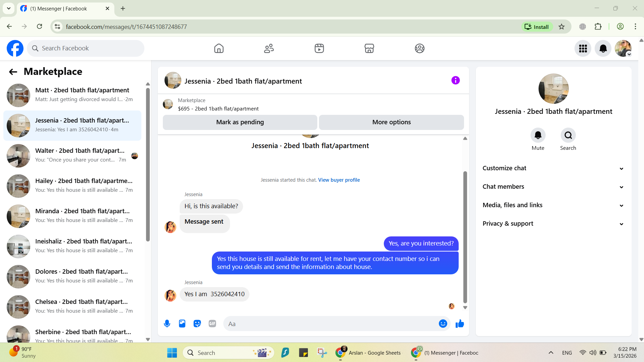The width and height of the screenshot is (644, 362).
Task: Open browser extensions puzzle icon
Action: pos(598,27)
